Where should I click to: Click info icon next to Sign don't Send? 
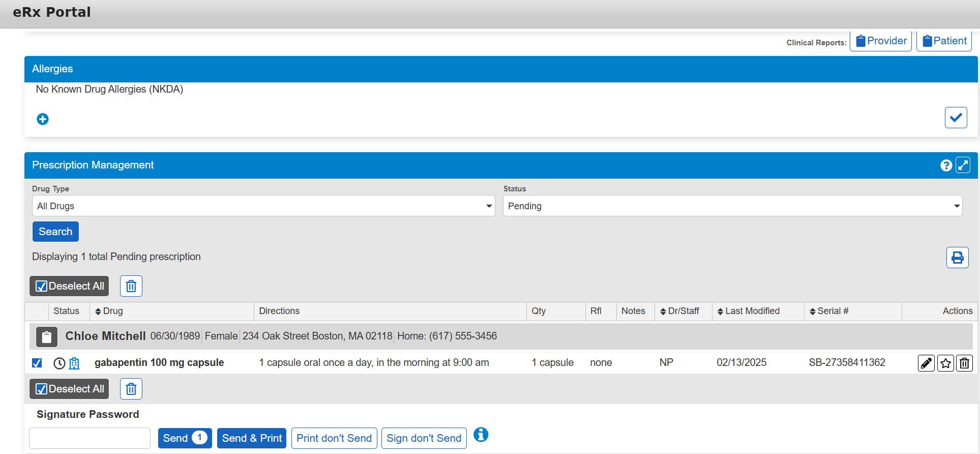pyautogui.click(x=481, y=435)
